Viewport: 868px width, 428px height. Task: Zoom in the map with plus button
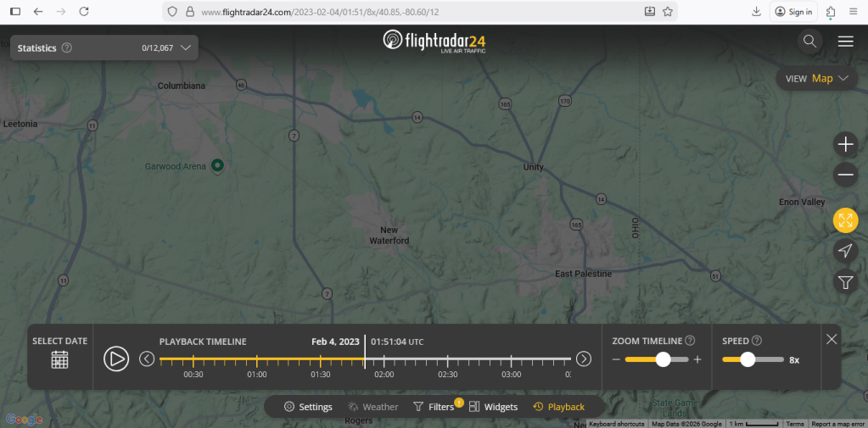845,145
